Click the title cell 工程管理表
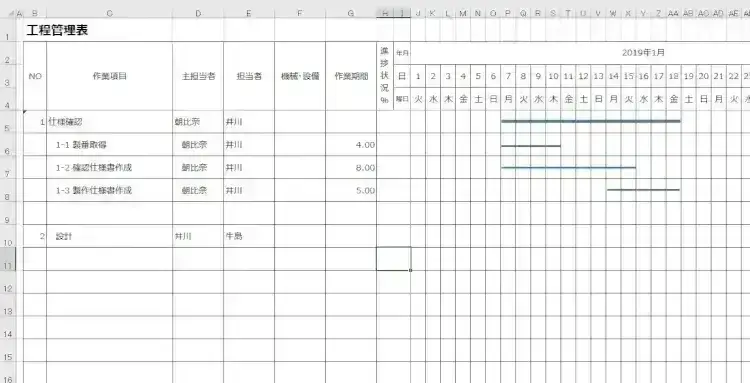The width and height of the screenshot is (750, 383). pos(57,31)
